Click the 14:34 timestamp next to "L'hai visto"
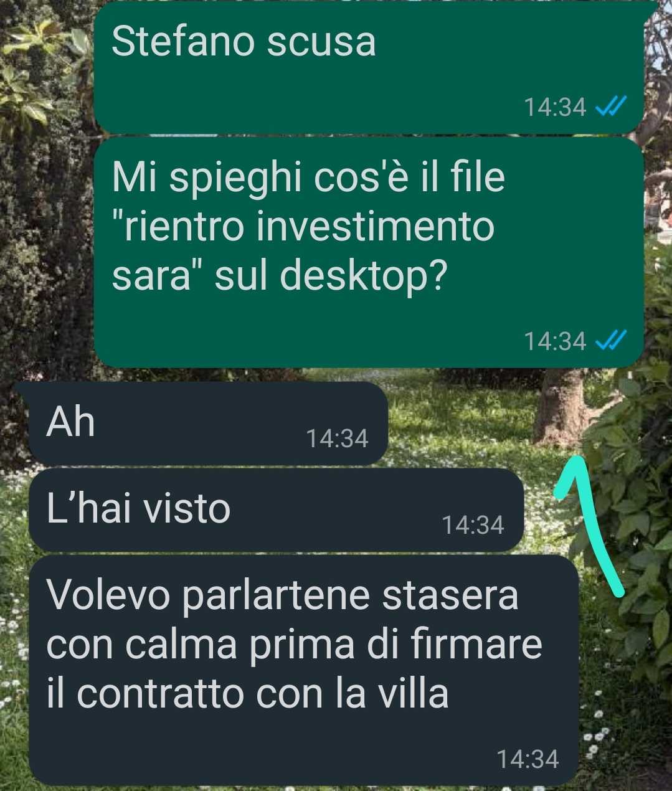The height and width of the screenshot is (791, 672). pyautogui.click(x=473, y=525)
